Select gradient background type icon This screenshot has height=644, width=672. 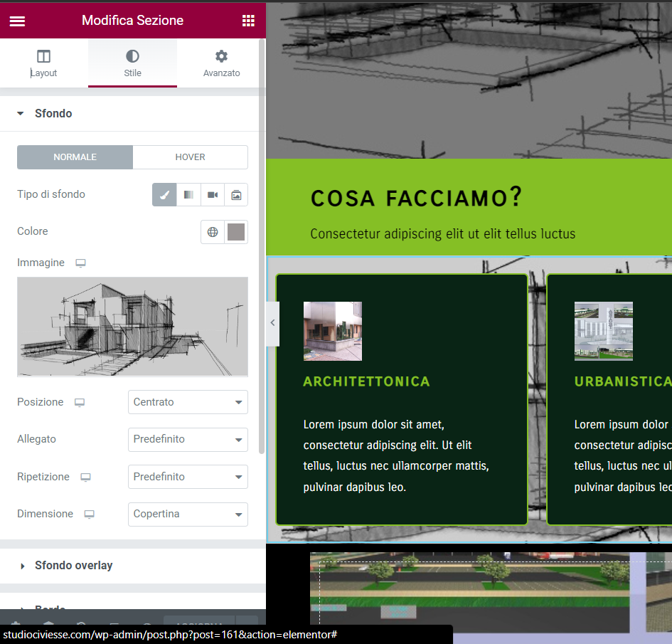coord(188,195)
